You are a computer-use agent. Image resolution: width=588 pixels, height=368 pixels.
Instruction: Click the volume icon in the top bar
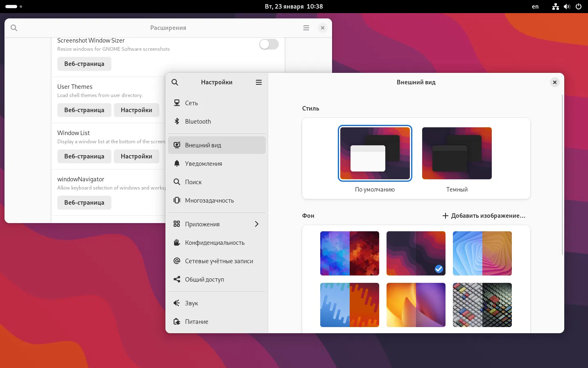click(x=567, y=7)
